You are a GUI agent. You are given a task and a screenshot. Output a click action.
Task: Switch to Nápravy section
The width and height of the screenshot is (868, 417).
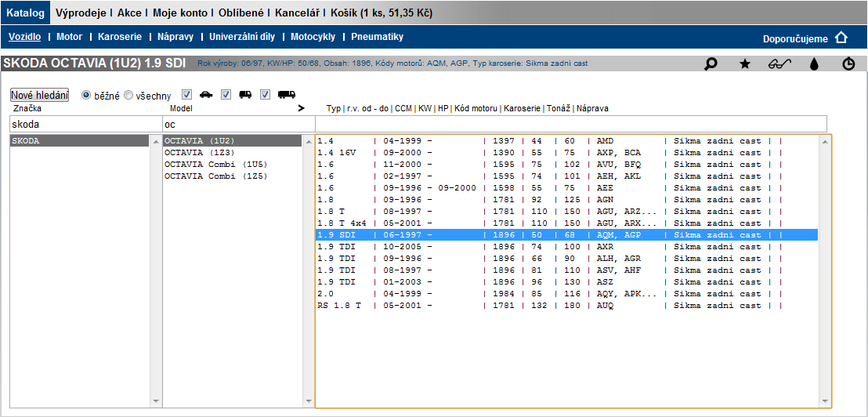point(175,37)
